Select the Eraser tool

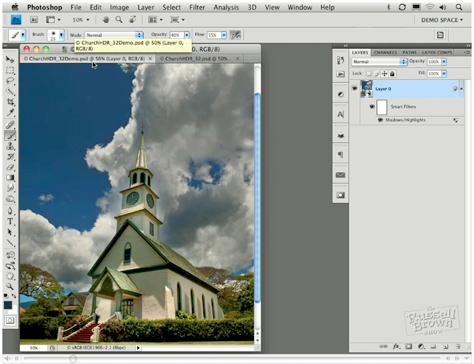(10, 167)
